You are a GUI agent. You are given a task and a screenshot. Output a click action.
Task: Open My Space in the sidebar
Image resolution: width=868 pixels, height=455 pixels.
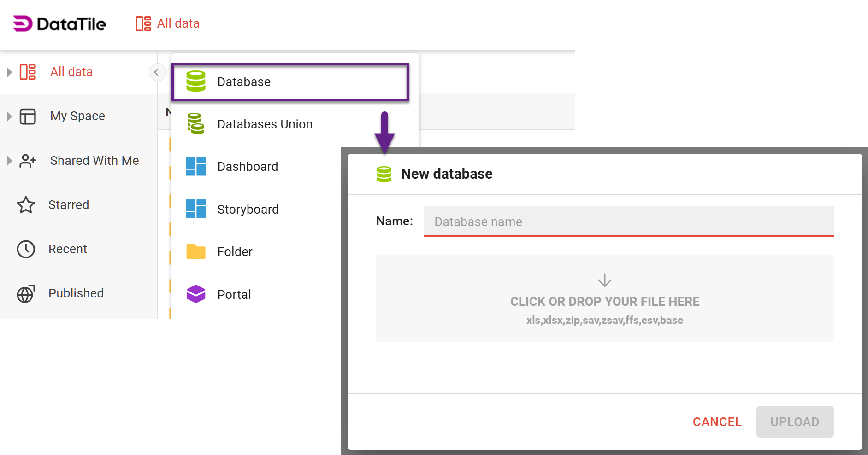coord(77,116)
